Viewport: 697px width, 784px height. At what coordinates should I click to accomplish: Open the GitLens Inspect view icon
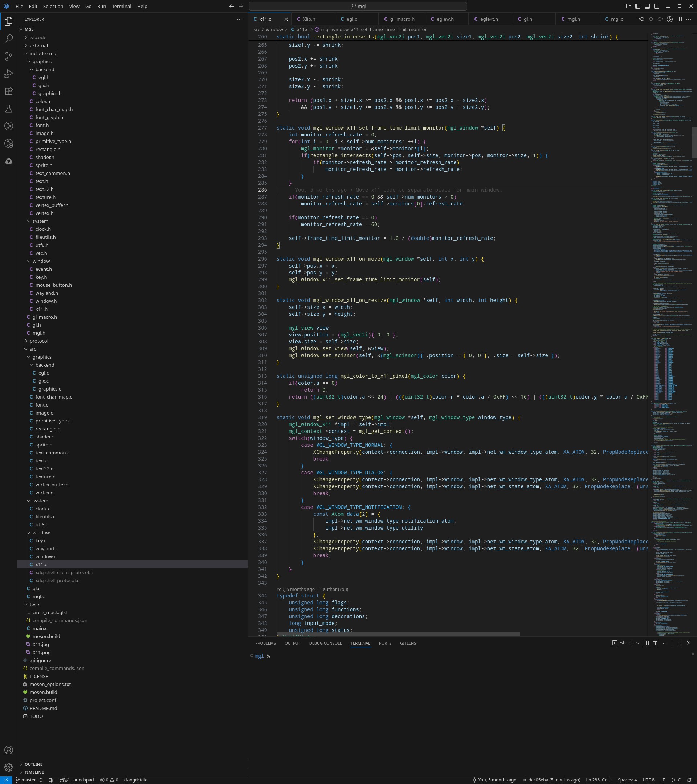click(x=8, y=143)
